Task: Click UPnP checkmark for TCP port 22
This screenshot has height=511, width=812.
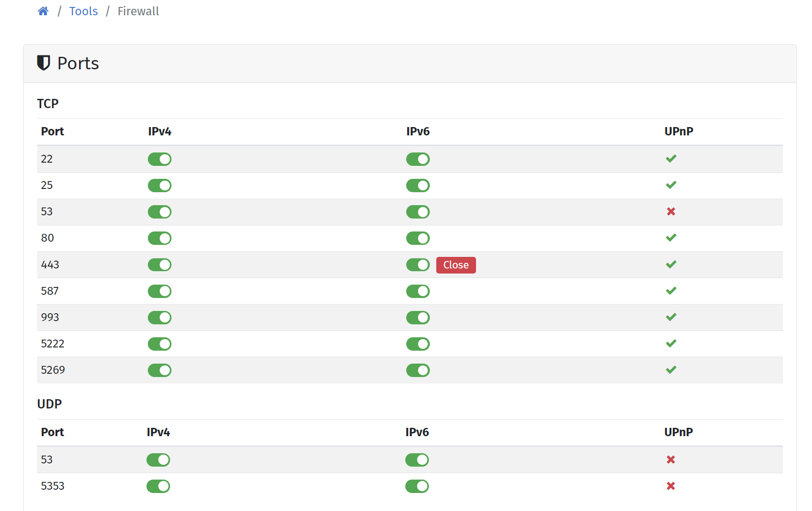Action: click(671, 159)
